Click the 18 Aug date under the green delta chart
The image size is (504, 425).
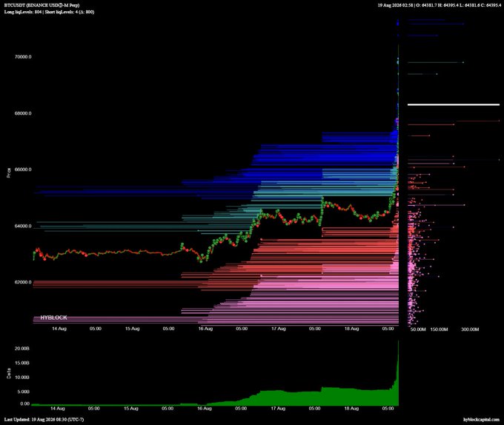pos(351,409)
